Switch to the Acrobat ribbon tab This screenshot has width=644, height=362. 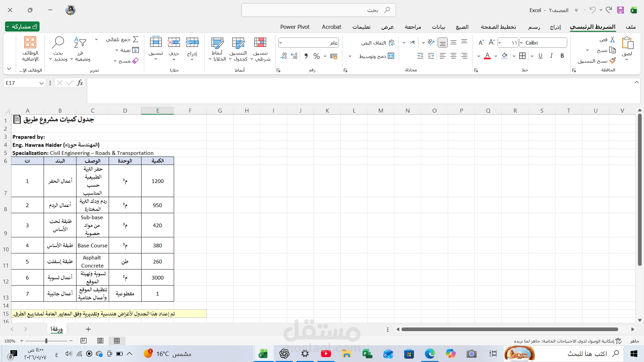pos(331,27)
